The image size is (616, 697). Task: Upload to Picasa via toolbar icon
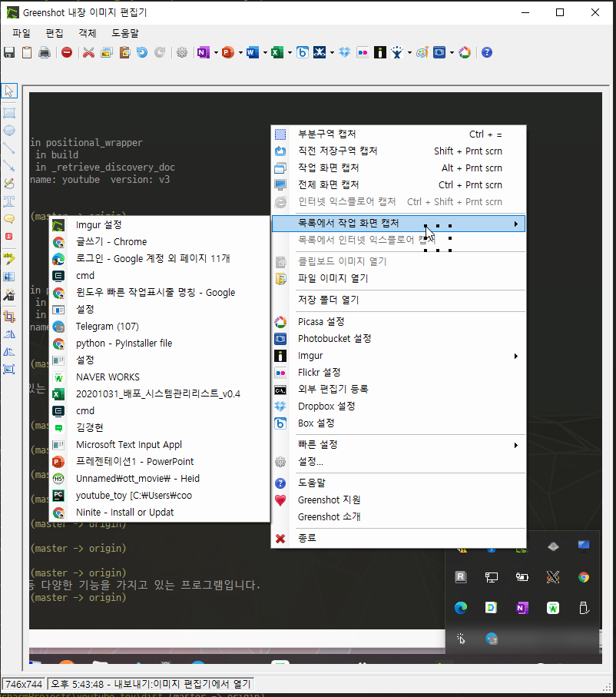[x=465, y=52]
